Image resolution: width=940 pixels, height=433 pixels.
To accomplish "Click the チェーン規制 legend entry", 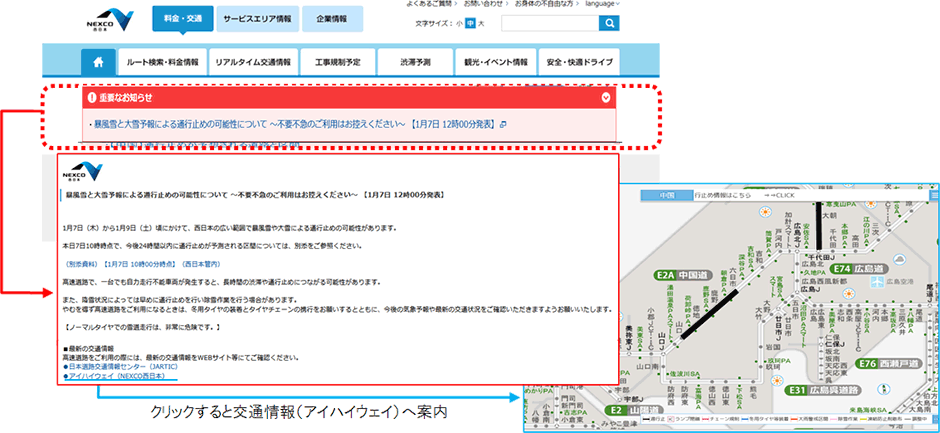I will coord(721,419).
